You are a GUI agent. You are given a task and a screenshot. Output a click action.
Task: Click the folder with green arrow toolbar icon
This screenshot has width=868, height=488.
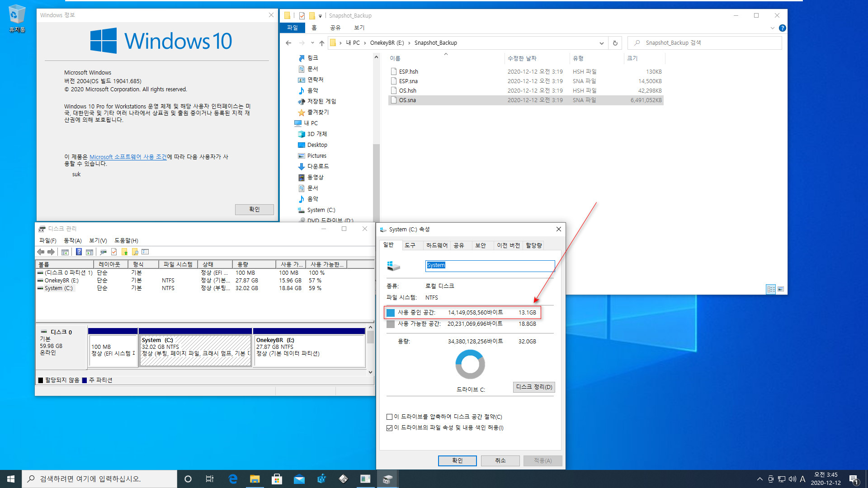click(124, 252)
